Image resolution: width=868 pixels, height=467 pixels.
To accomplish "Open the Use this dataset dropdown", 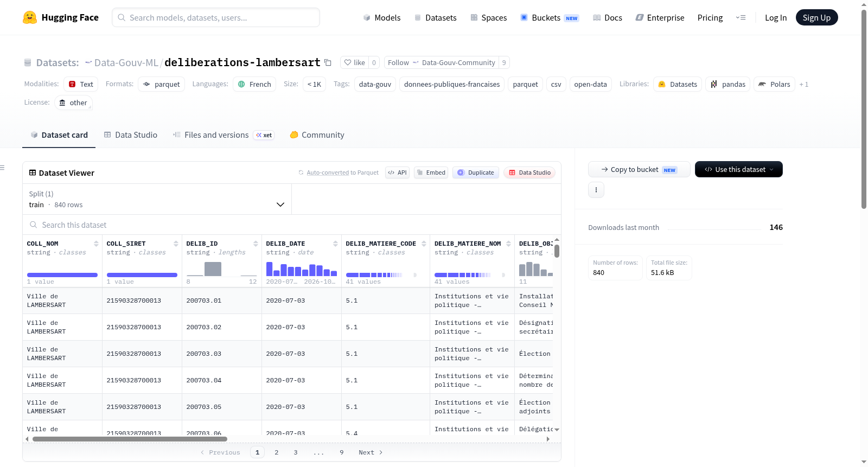I will [x=739, y=169].
